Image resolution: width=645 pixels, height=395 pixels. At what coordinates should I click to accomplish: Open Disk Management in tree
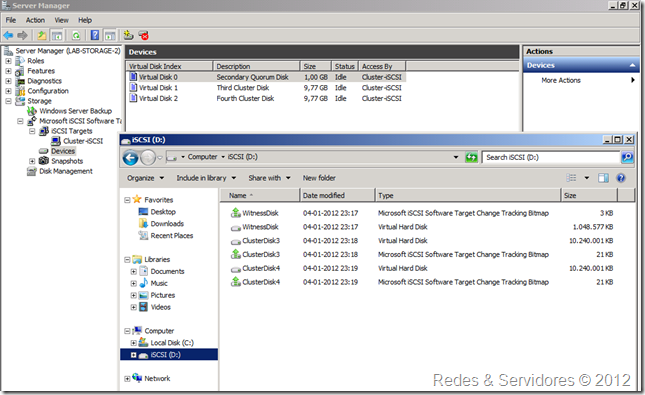point(66,171)
